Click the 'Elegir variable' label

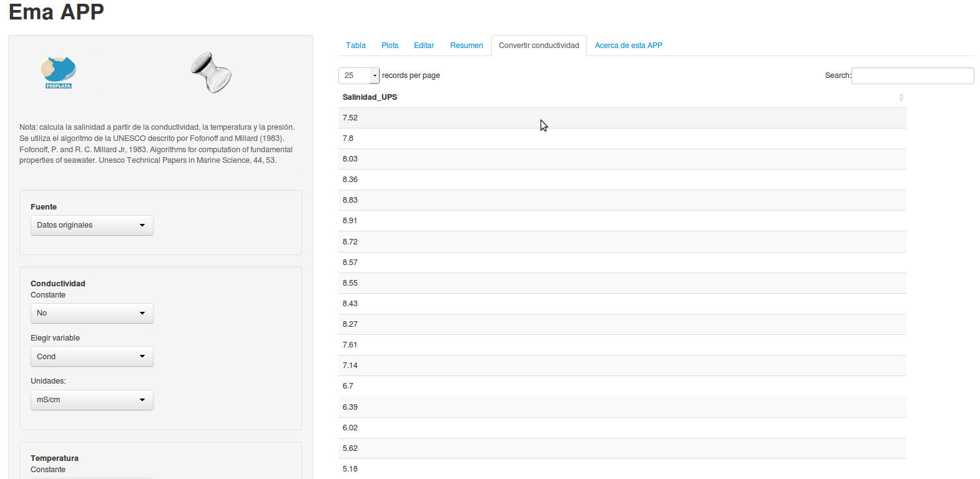pos(55,338)
